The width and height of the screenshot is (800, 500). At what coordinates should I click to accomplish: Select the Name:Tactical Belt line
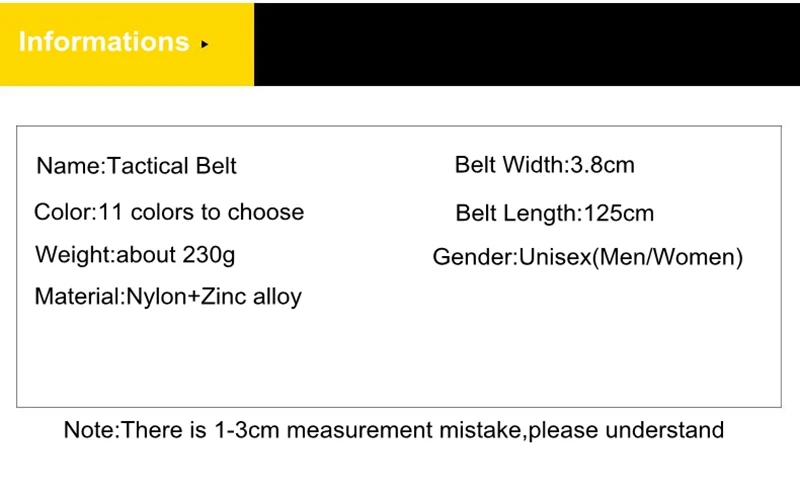pos(136,166)
